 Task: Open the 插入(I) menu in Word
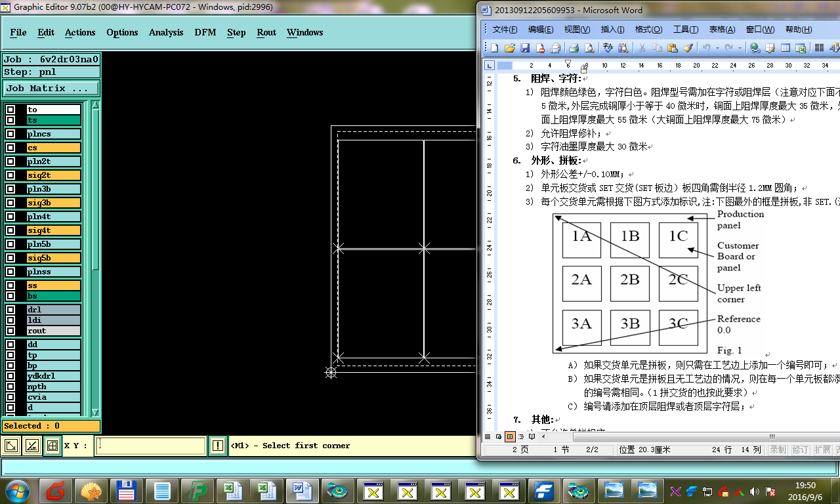(612, 30)
